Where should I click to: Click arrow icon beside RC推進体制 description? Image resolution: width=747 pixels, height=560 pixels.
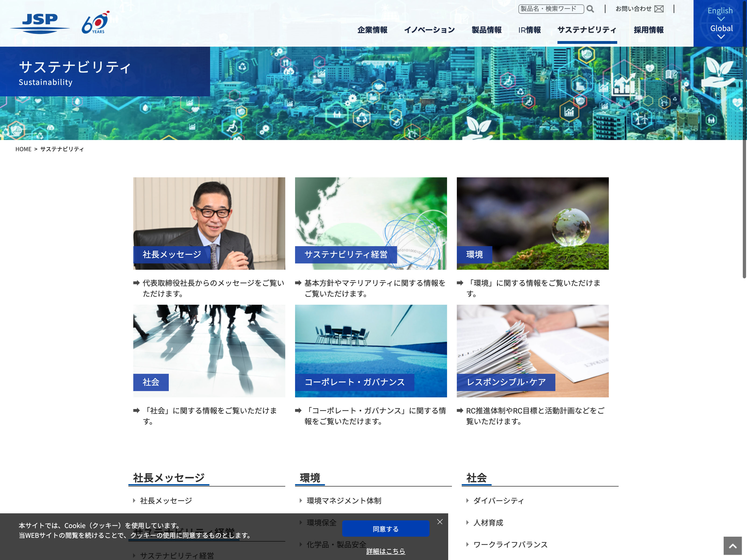(460, 410)
